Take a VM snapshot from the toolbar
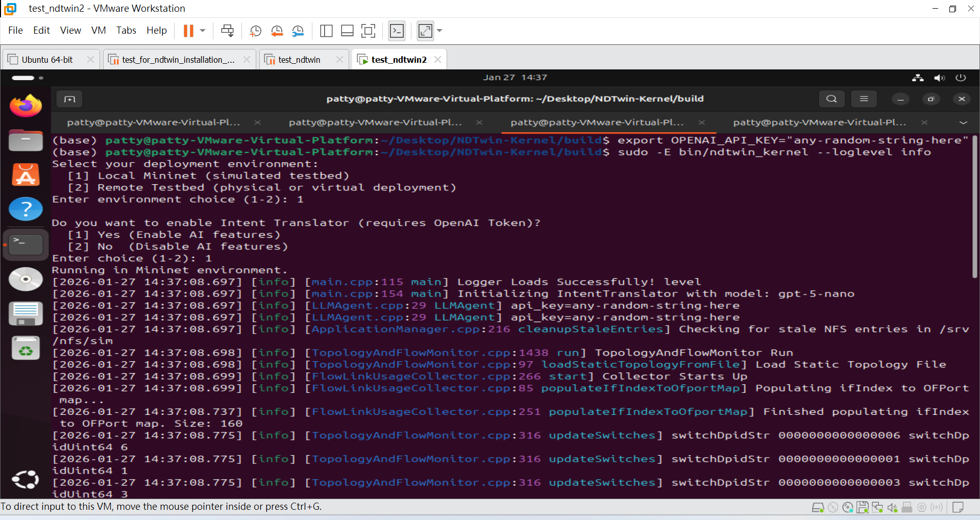This screenshot has width=980, height=520. tap(255, 31)
